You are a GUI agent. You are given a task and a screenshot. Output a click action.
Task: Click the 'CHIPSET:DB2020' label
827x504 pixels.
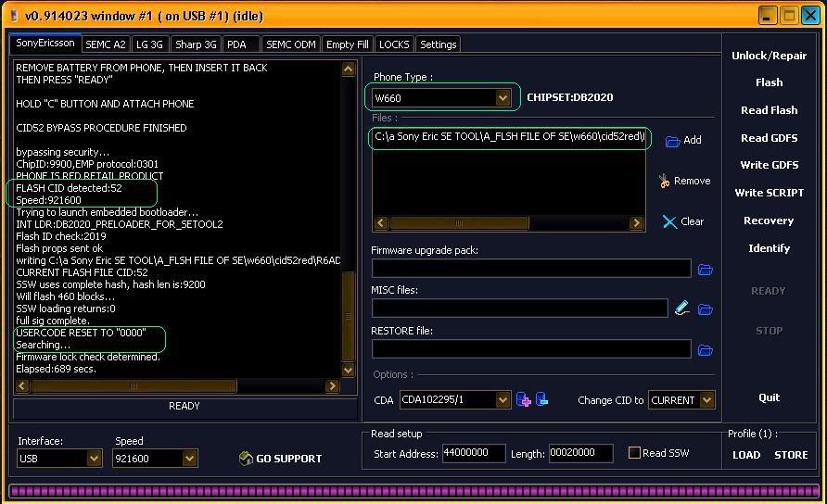[570, 97]
